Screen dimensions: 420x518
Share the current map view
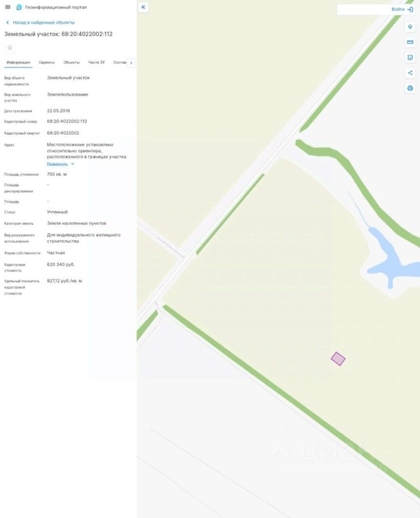click(x=410, y=73)
